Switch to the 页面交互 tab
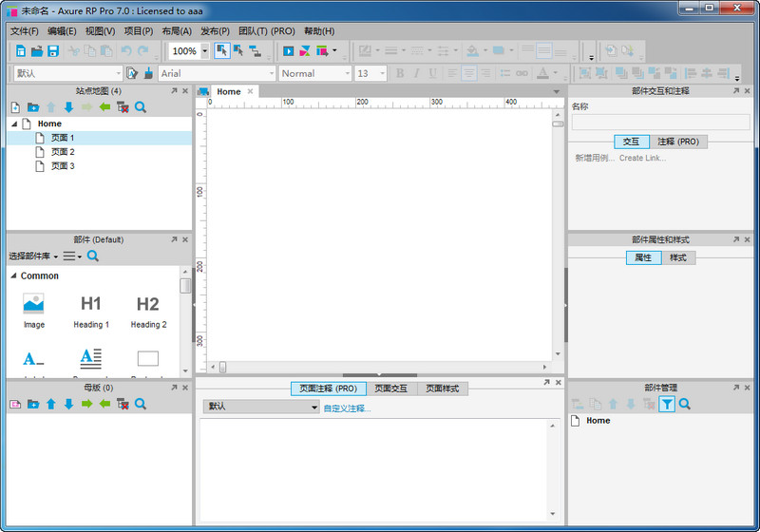The height and width of the screenshot is (532, 760). click(x=391, y=389)
